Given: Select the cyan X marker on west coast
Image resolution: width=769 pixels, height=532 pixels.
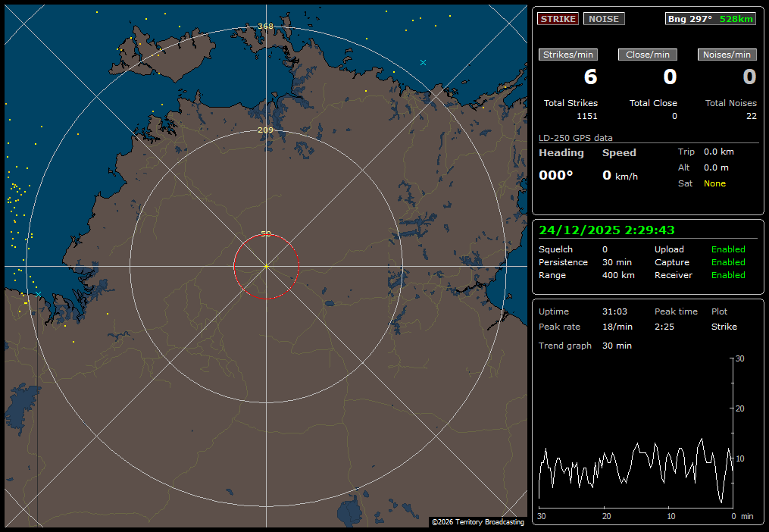Looking at the screenshot, I should (38, 294).
